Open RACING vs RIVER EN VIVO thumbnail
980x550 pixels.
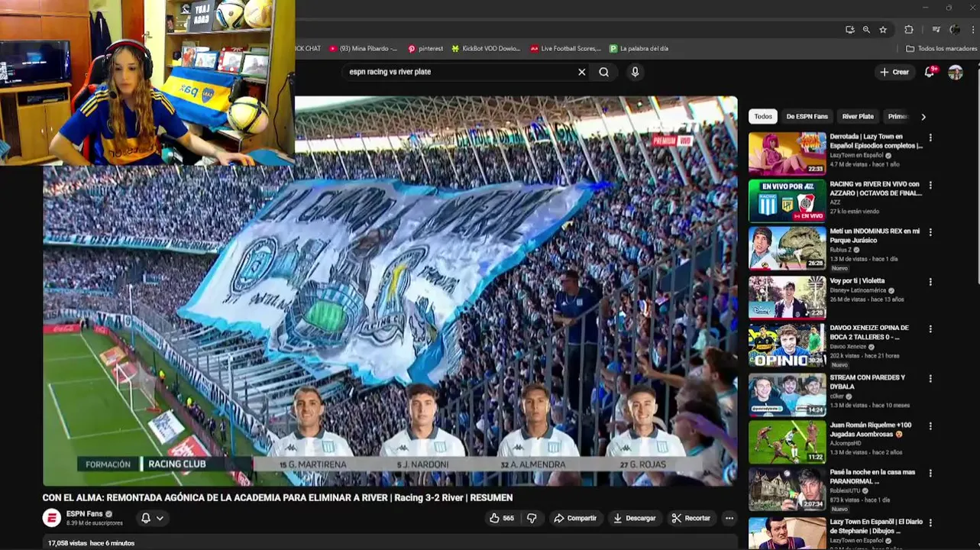coord(787,201)
